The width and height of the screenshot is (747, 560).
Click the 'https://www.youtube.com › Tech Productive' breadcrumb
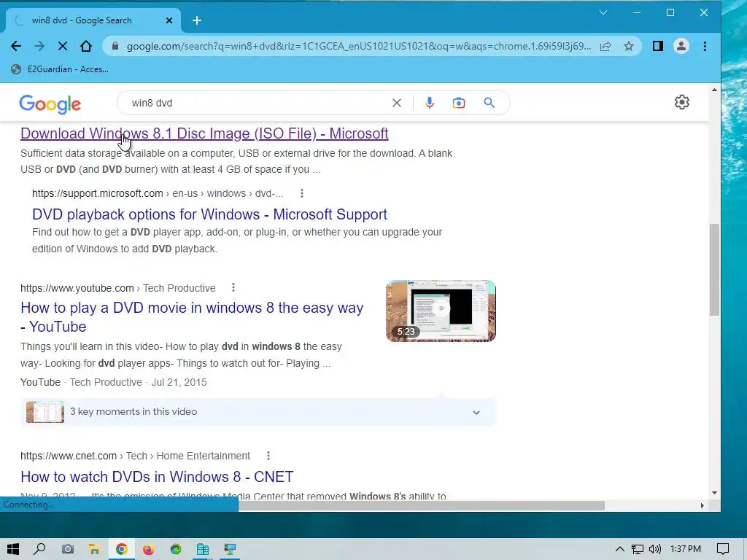point(117,288)
